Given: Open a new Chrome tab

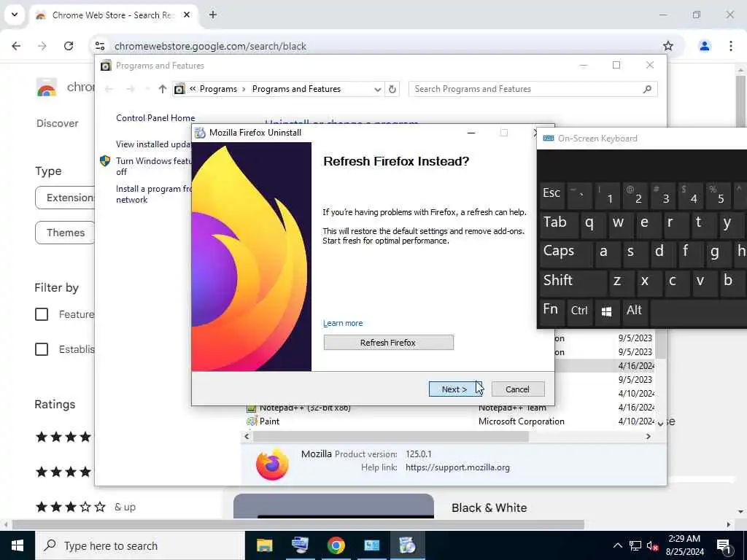Looking at the screenshot, I should (213, 15).
